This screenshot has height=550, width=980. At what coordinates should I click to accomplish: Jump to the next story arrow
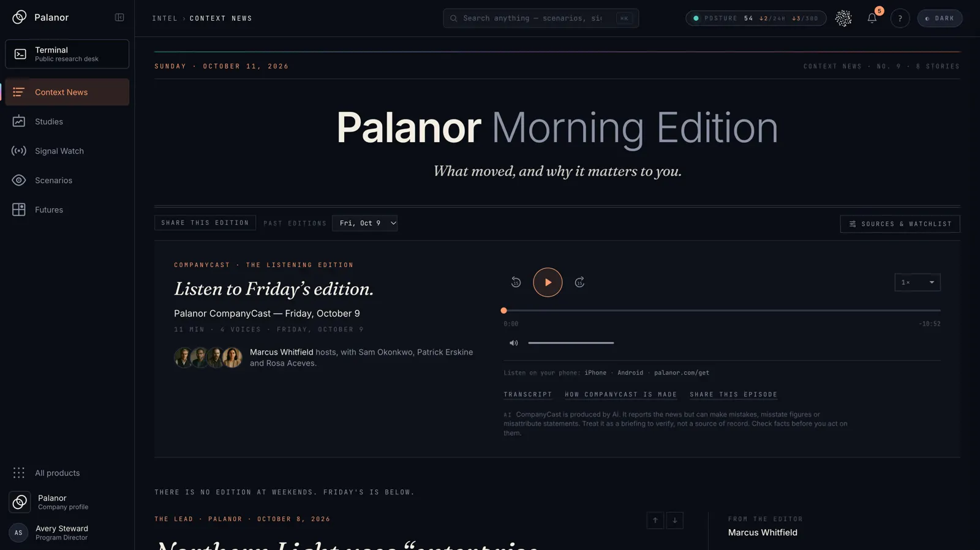tap(675, 521)
